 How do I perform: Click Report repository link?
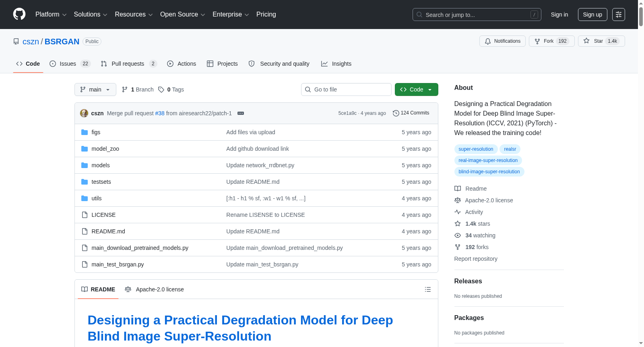click(x=476, y=259)
